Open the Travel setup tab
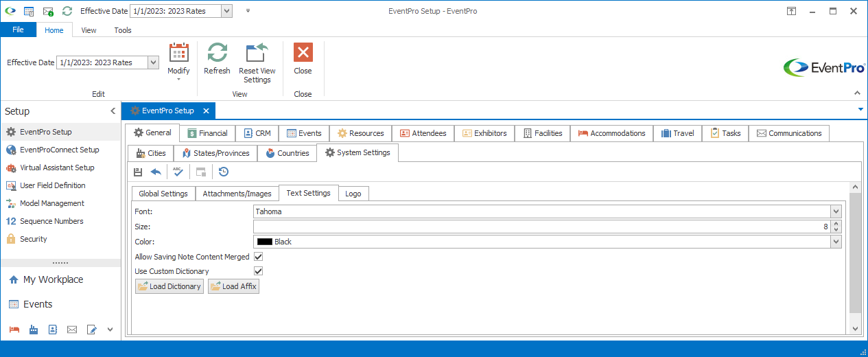The height and width of the screenshot is (357, 868). click(677, 133)
